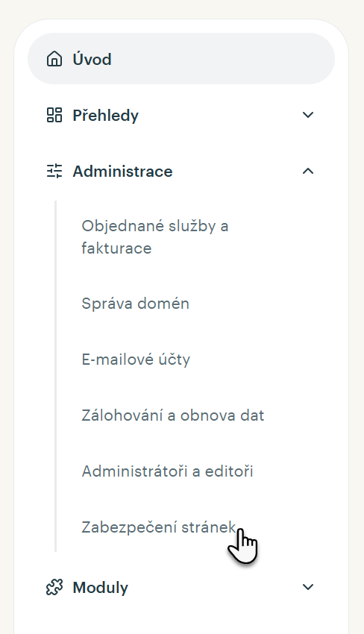Select the Přehledy menu label
Image resolution: width=364 pixels, height=634 pixels.
pos(106,116)
